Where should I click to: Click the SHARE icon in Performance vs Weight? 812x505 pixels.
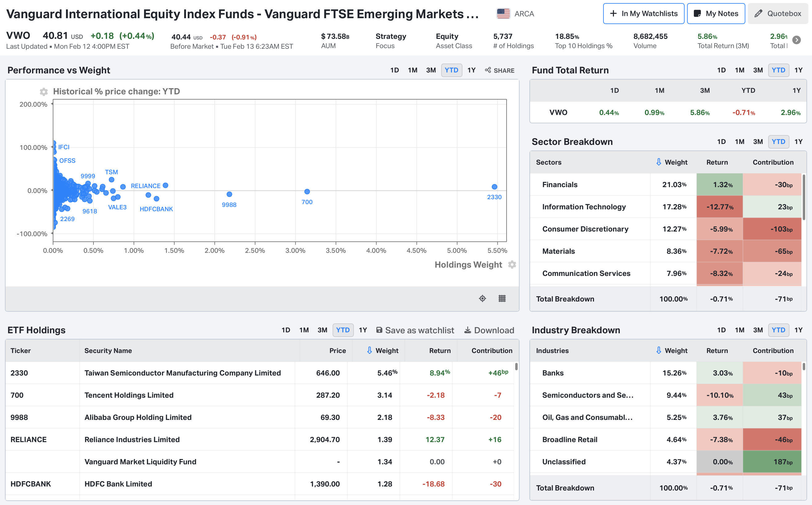(499, 70)
